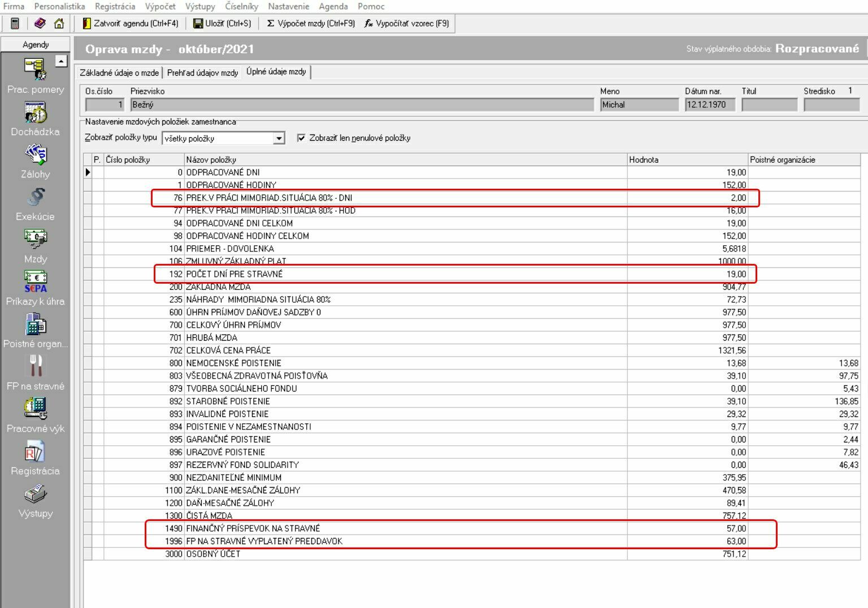
Task: Open Mzdy agenda icon
Action: [35, 239]
